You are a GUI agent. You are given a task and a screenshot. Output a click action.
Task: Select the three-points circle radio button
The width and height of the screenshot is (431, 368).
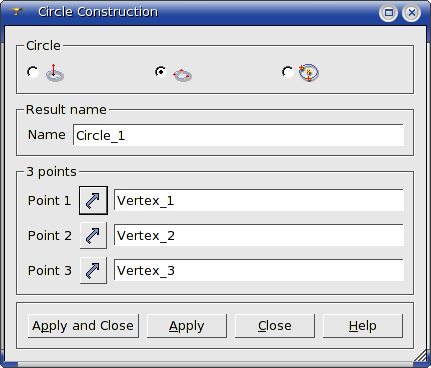tap(161, 72)
